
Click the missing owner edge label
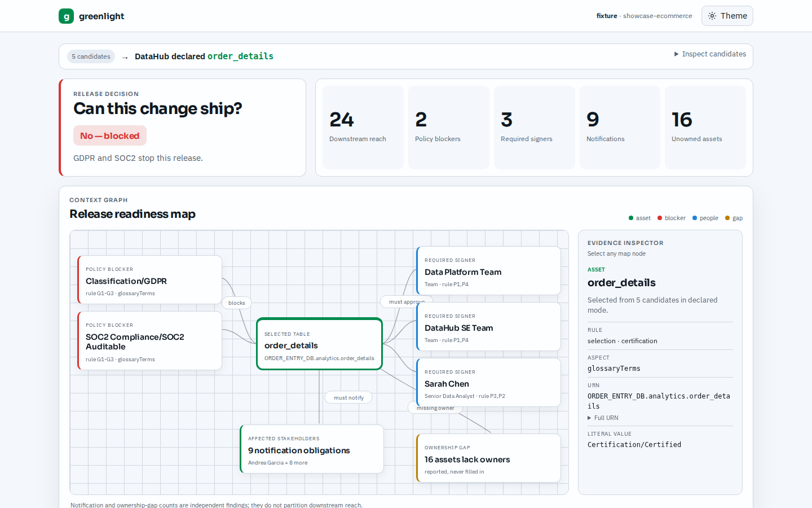tap(435, 408)
